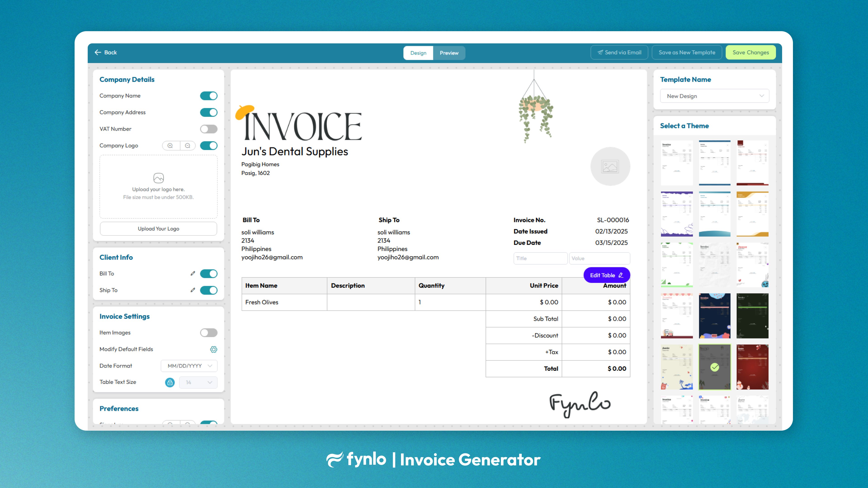Edit Ship To with pencil icon
Image resolution: width=868 pixels, height=488 pixels.
[x=193, y=290]
